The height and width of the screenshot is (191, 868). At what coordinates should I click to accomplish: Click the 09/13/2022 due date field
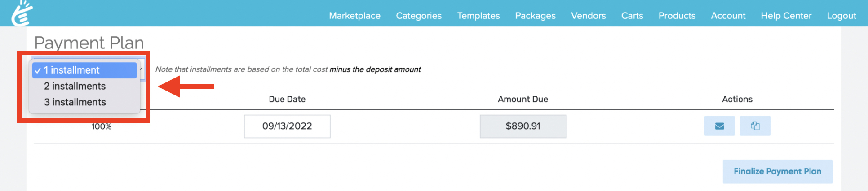tap(287, 126)
